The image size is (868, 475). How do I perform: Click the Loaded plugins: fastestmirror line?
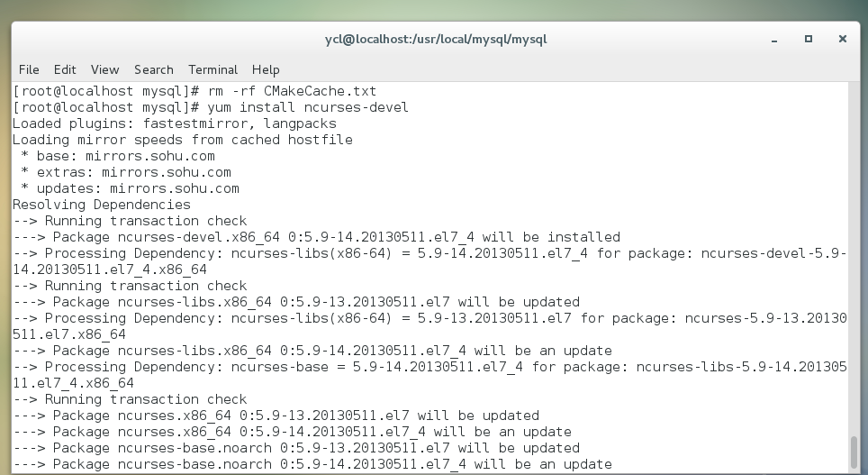175,123
